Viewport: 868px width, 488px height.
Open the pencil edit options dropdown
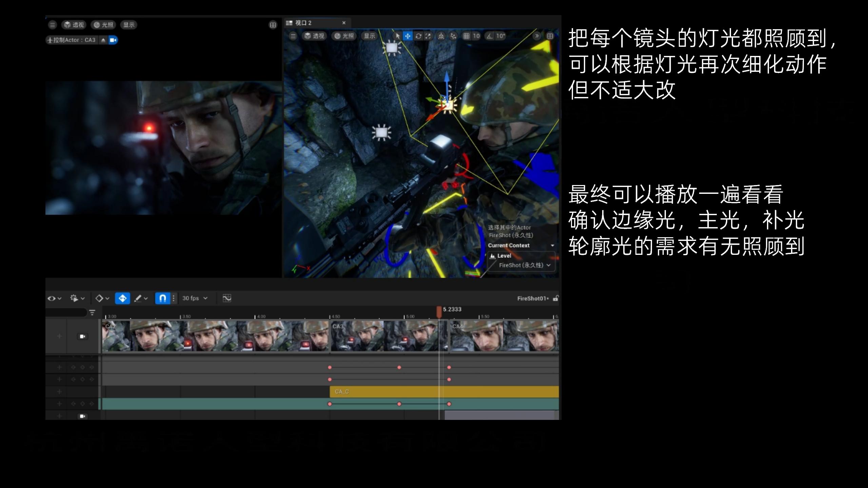click(141, 298)
